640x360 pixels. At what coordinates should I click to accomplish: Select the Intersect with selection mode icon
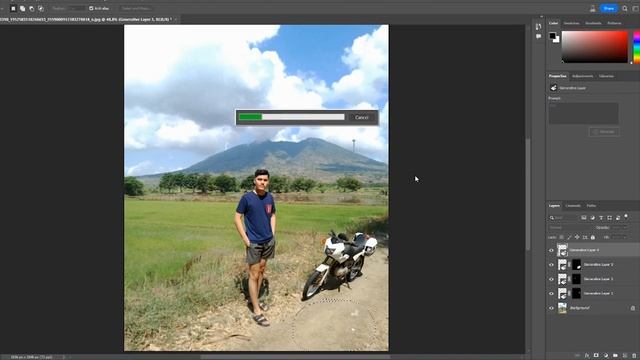41,8
